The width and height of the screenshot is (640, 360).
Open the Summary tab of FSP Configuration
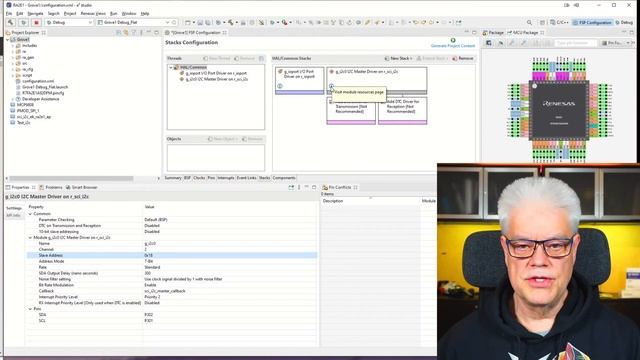click(x=173, y=178)
